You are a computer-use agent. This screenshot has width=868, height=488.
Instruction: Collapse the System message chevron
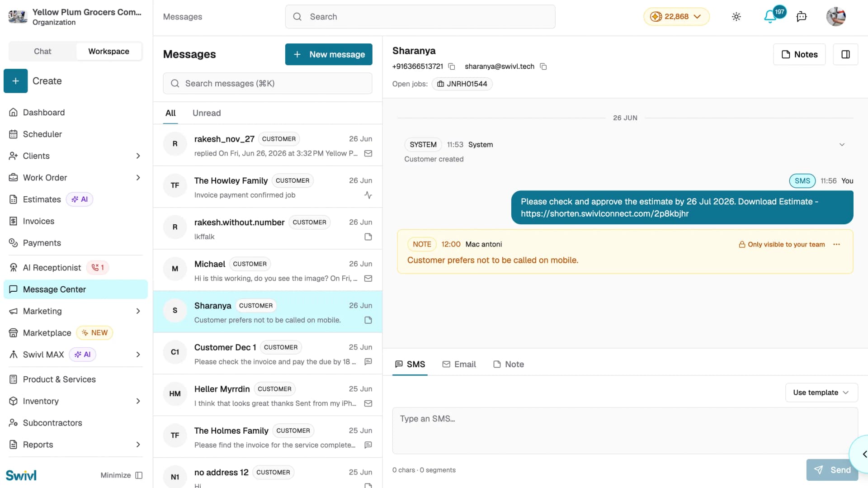coord(842,145)
